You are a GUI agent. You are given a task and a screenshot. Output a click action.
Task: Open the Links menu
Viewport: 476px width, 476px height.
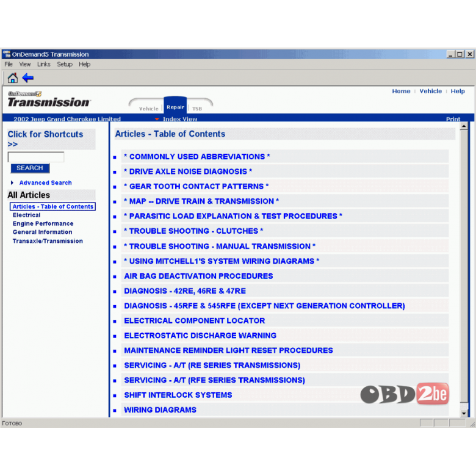(x=44, y=64)
